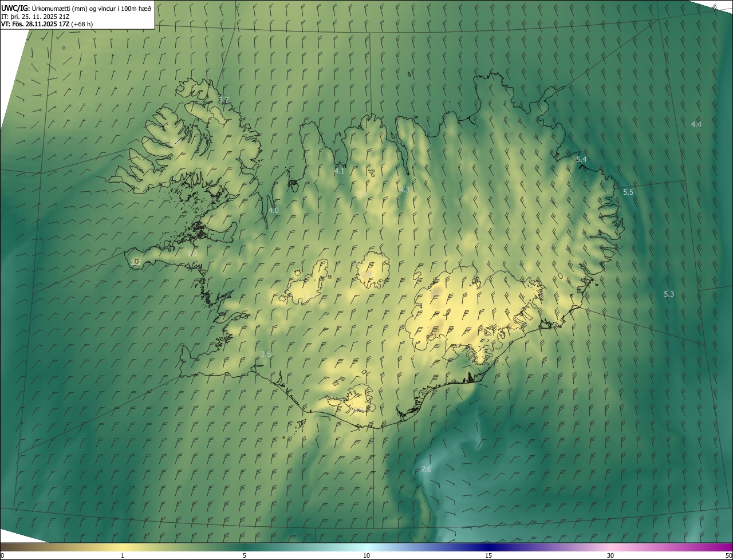Click the '(+68 h)' forecast offset text
Viewport: 733px width, 560px height.
click(x=82, y=24)
